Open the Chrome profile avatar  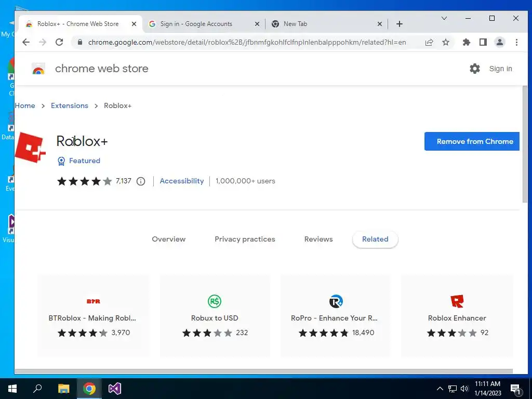(x=500, y=42)
